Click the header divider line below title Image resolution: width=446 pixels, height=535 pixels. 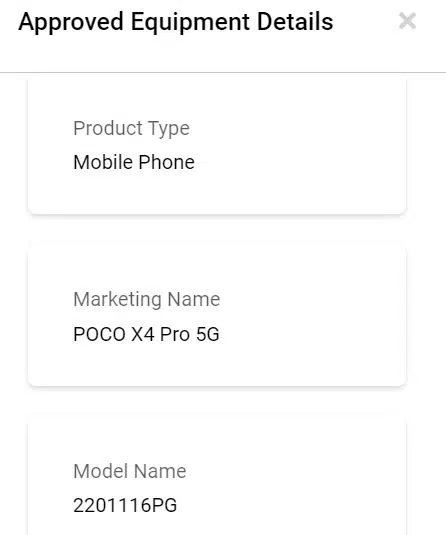coord(223,72)
